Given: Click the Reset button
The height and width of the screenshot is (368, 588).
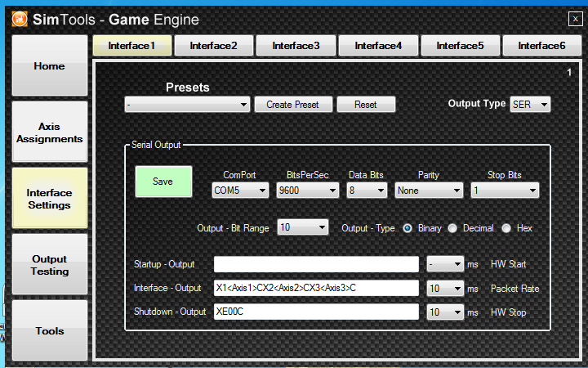Looking at the screenshot, I should [x=366, y=105].
